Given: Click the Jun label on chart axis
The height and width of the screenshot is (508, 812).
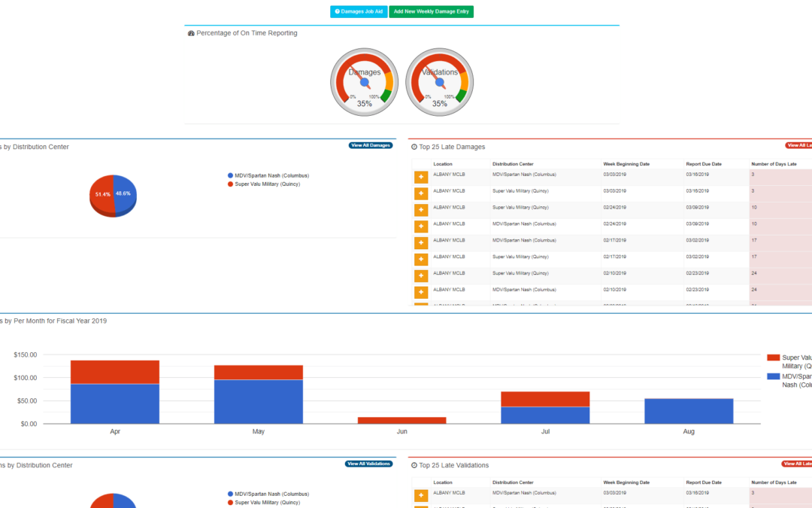Looking at the screenshot, I should pos(401,431).
